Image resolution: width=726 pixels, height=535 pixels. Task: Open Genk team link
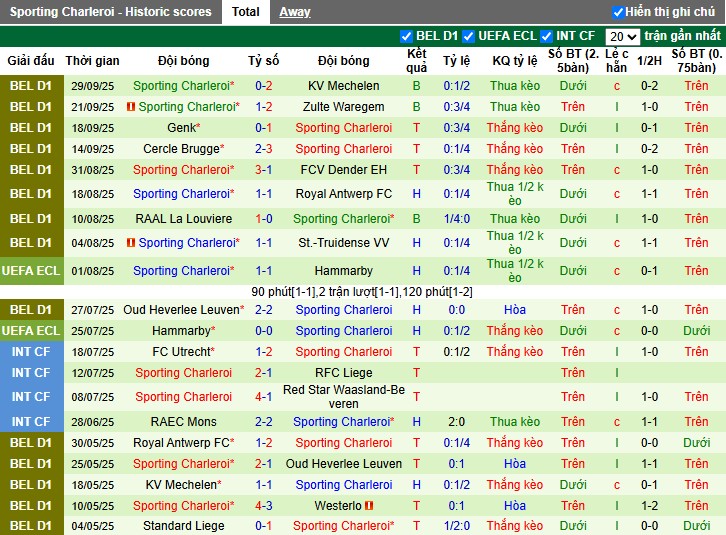click(182, 127)
